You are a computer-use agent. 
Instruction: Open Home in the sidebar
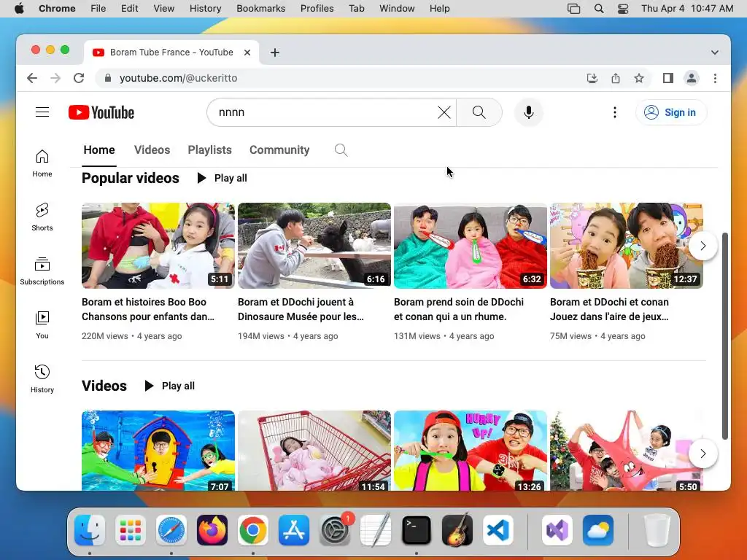click(42, 163)
